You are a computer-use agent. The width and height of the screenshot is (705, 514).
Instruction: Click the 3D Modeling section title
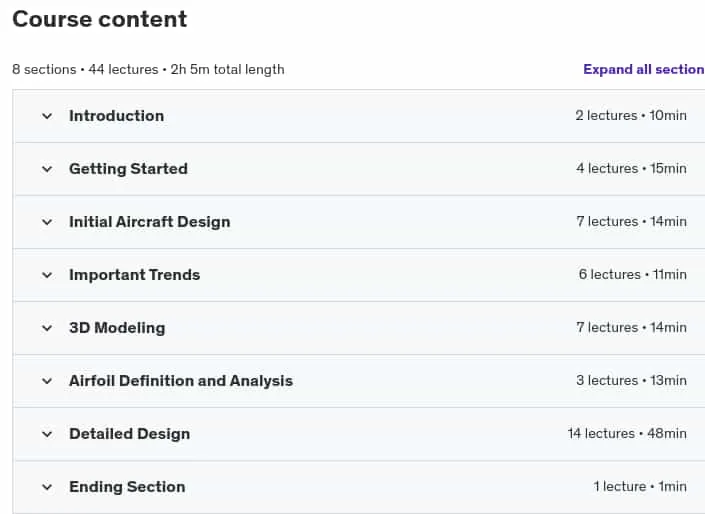tap(117, 328)
